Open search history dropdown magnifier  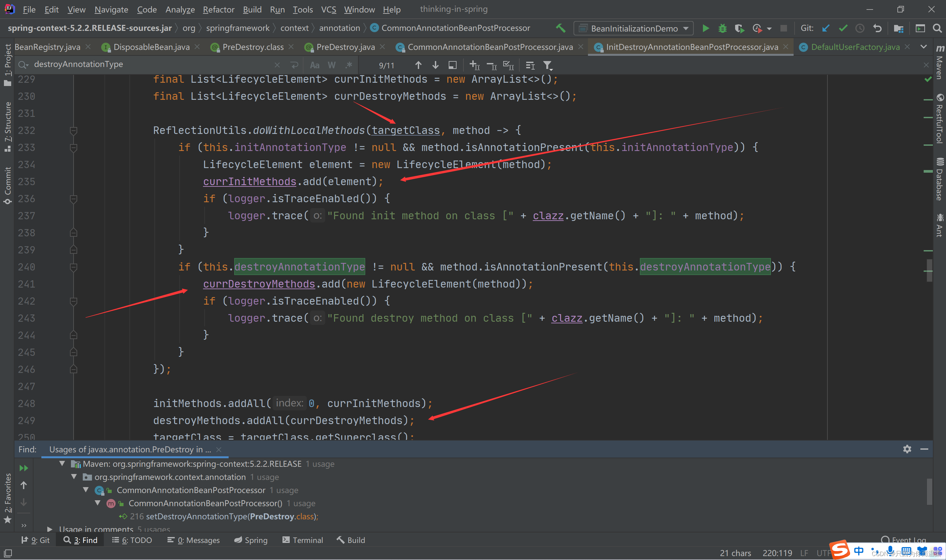23,65
